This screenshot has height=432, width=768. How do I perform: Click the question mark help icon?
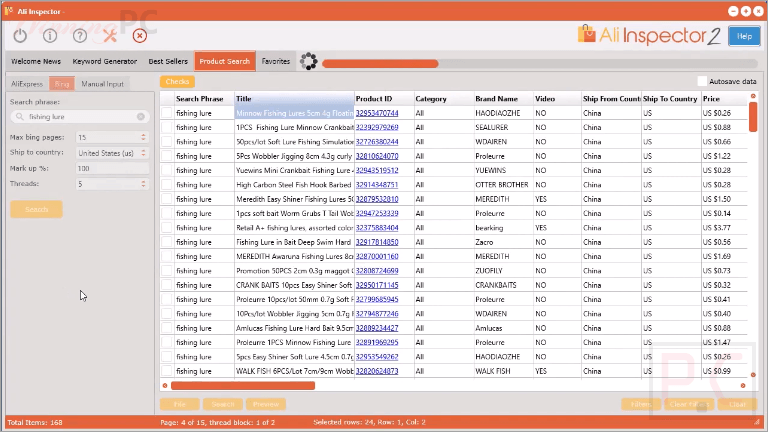point(80,35)
